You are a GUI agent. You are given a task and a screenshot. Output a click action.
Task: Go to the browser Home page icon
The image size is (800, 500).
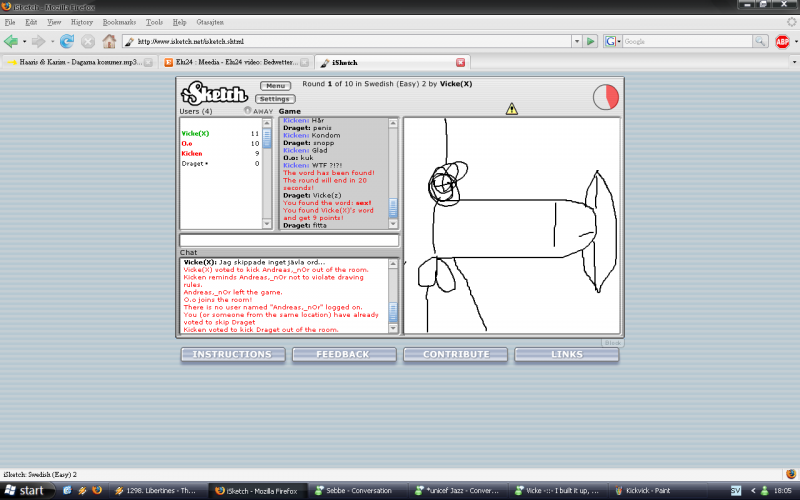pos(109,41)
